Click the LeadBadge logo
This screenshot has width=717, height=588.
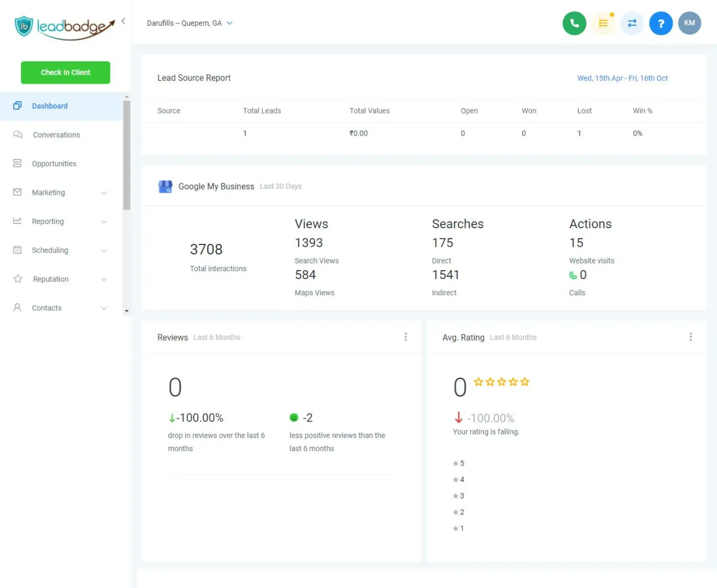[x=65, y=27]
